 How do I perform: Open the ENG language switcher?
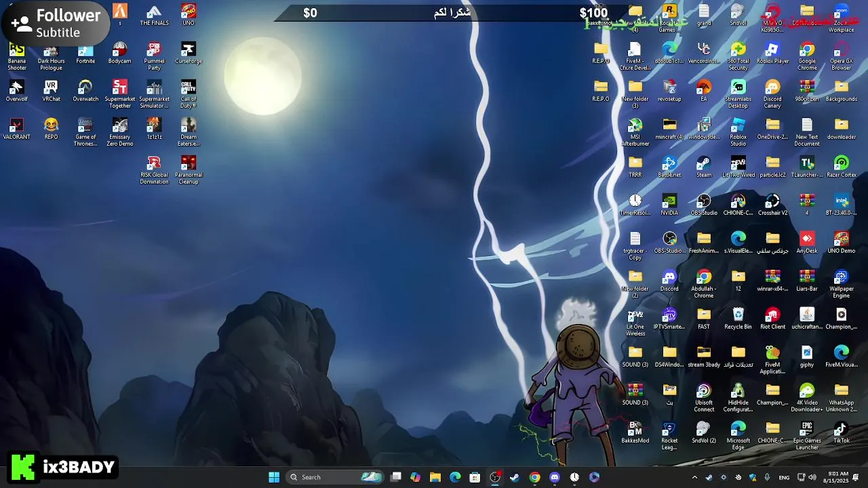pos(784,477)
